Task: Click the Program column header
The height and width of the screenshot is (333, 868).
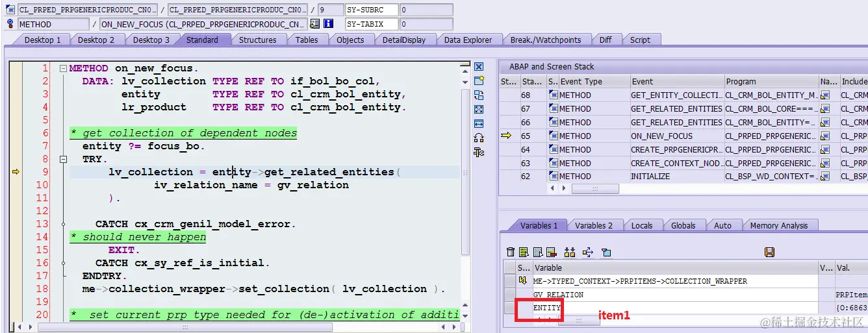Action: pyautogui.click(x=771, y=81)
